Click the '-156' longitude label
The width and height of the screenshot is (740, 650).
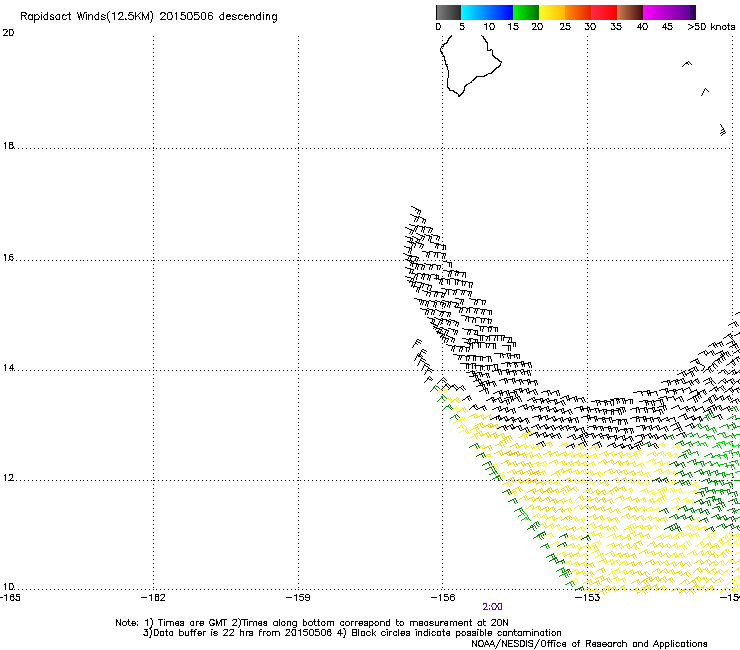tap(443, 598)
